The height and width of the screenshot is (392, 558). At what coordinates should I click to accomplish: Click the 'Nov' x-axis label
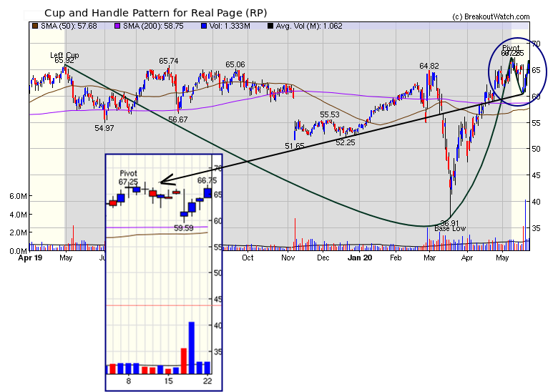click(x=288, y=258)
